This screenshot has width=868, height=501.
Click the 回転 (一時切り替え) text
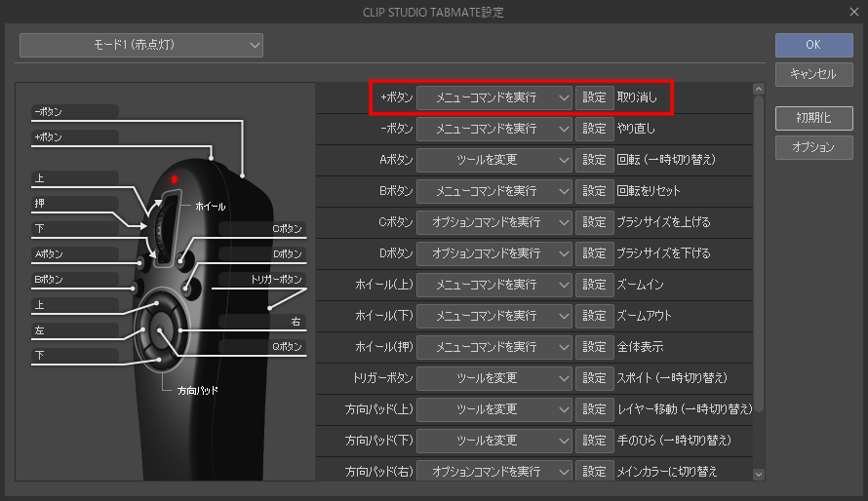pos(666,161)
